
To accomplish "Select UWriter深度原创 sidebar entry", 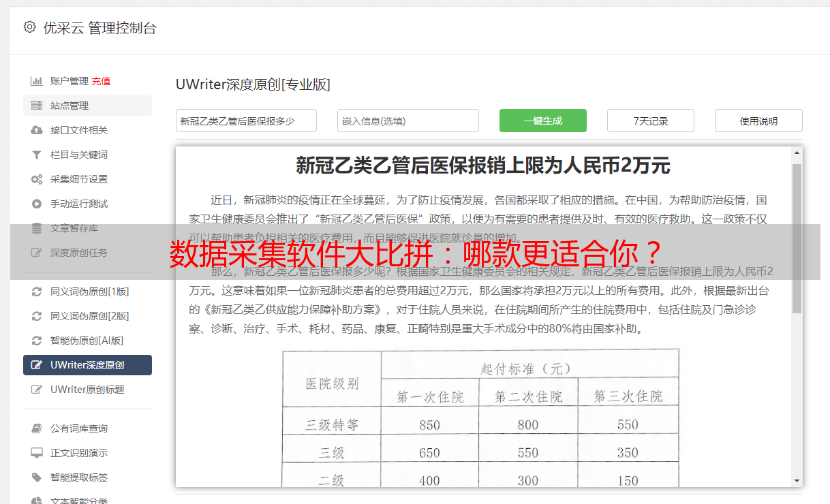I will click(x=87, y=365).
